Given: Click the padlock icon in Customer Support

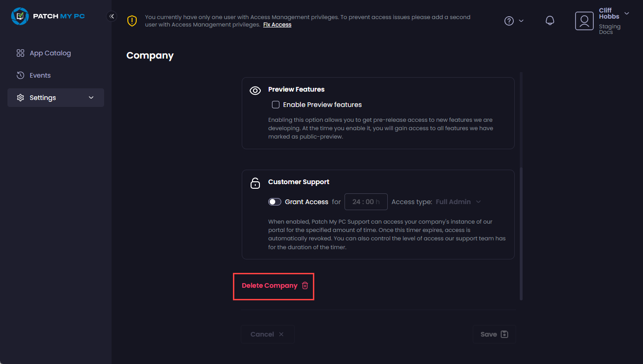Looking at the screenshot, I should pyautogui.click(x=255, y=183).
